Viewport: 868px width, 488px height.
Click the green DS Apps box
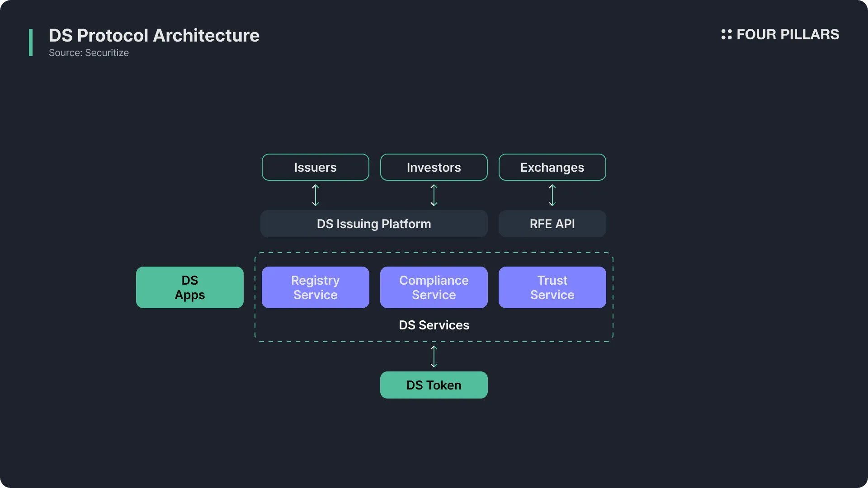pyautogui.click(x=190, y=287)
